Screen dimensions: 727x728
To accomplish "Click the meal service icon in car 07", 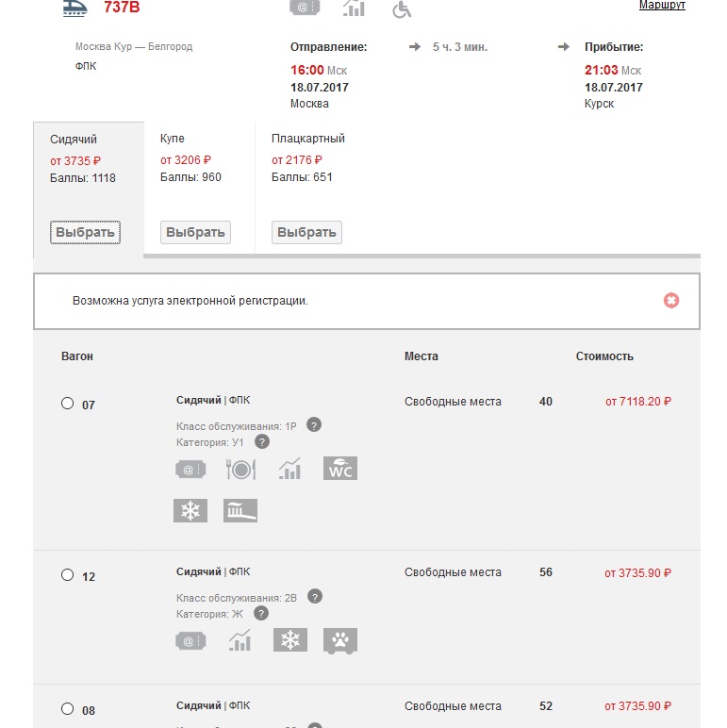I will point(241,469).
